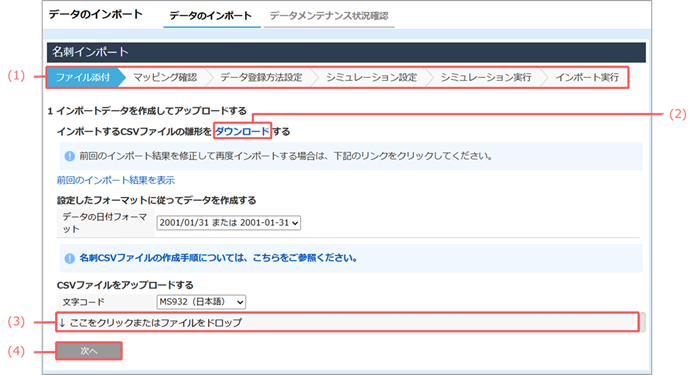Go to the マッピング確認 step

[165, 77]
